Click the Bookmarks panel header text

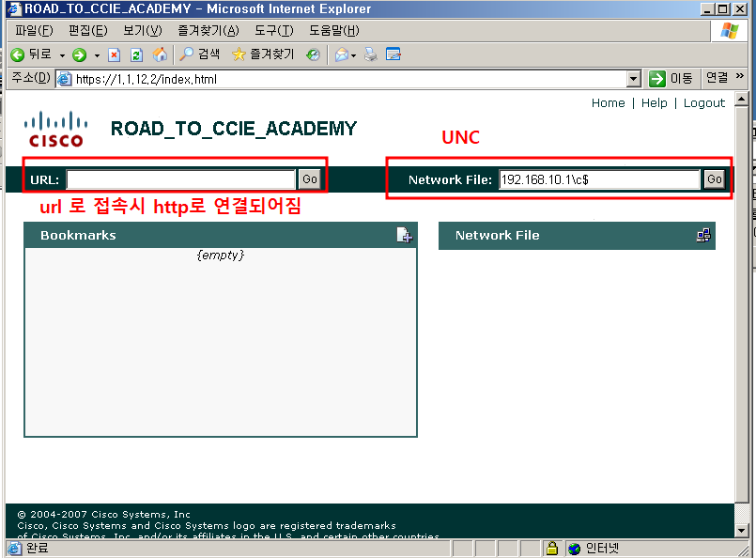[x=78, y=236]
